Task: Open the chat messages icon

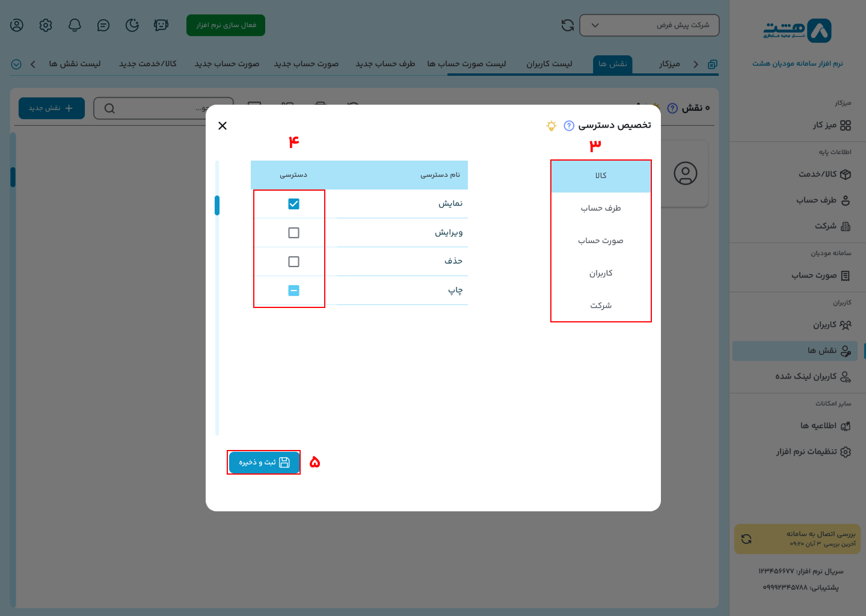Action: point(103,25)
